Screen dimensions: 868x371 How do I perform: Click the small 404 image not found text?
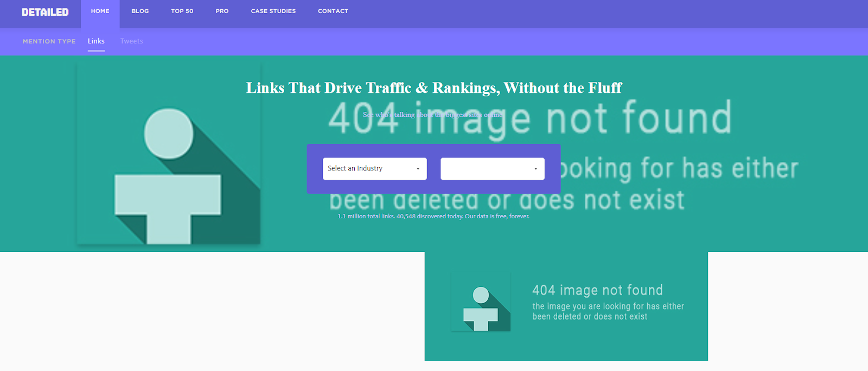597,290
